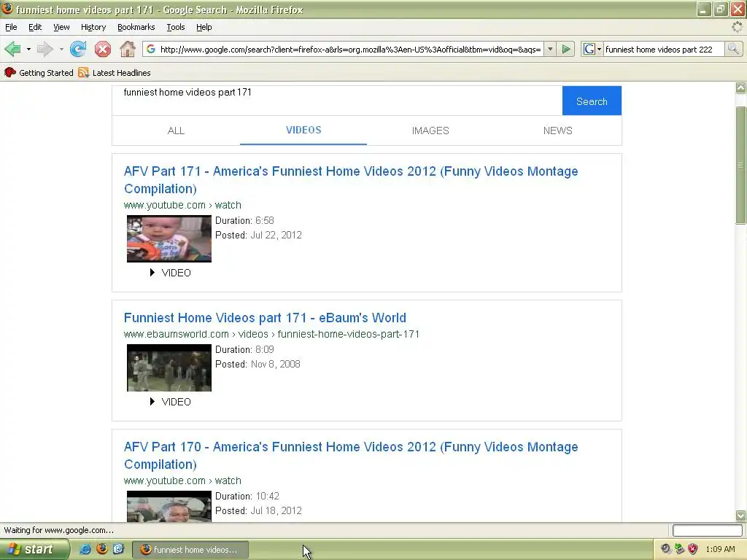Click the taskbar clock showing 1:09 AM

720,549
